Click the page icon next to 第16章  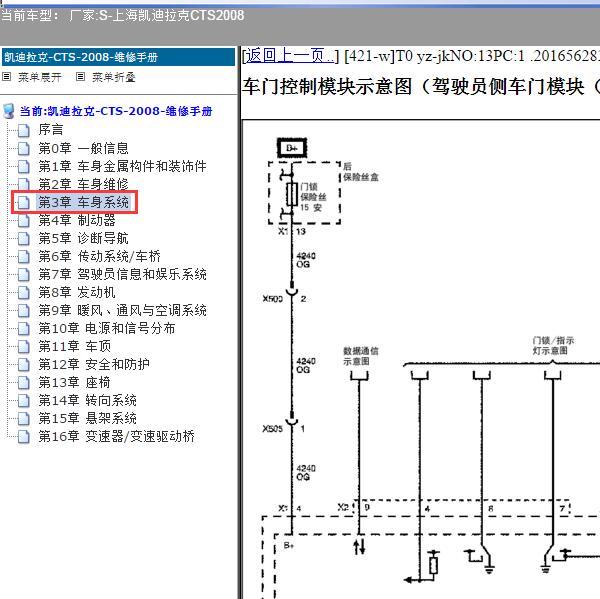pos(24,436)
